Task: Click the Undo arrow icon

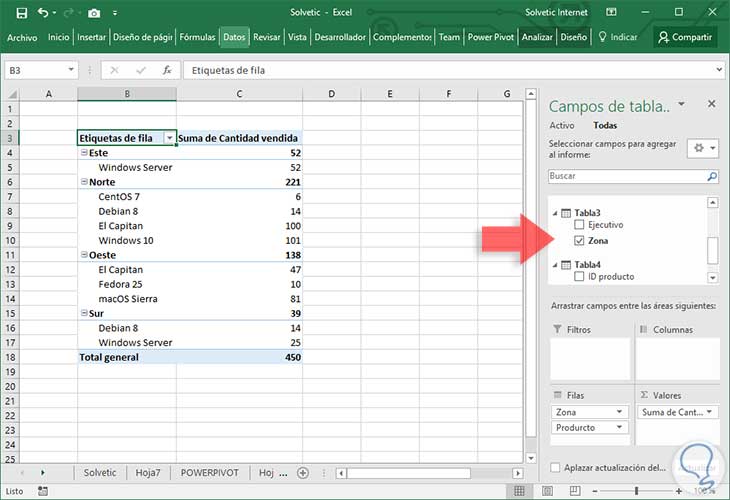Action: coord(43,12)
